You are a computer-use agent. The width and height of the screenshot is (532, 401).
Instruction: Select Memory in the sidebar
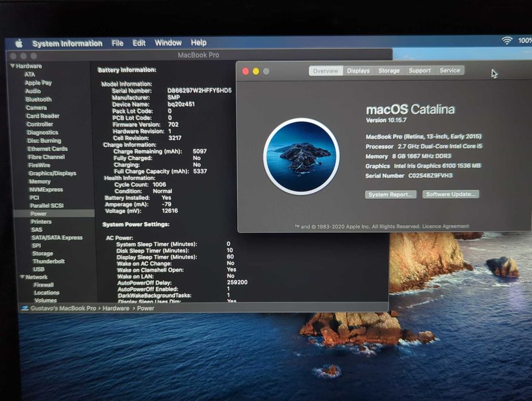(40, 182)
